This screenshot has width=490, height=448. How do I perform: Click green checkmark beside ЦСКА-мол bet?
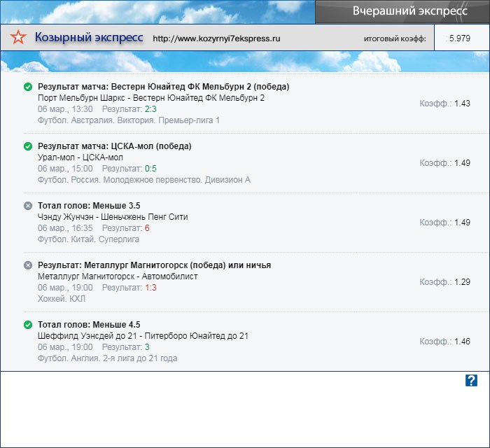point(28,146)
